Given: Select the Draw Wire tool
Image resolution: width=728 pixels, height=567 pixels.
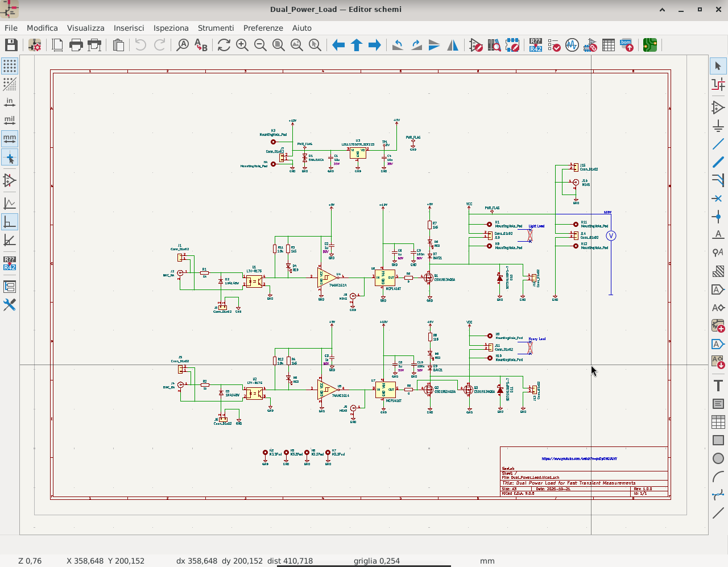Looking at the screenshot, I should pyautogui.click(x=718, y=144).
